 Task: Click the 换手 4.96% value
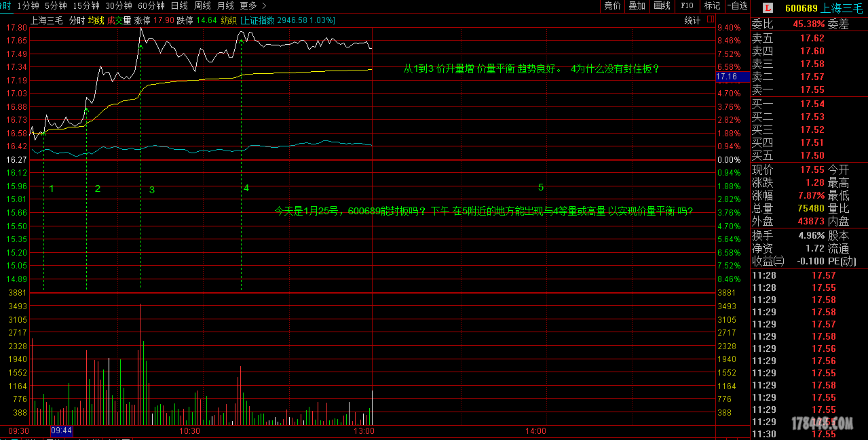tap(810, 236)
